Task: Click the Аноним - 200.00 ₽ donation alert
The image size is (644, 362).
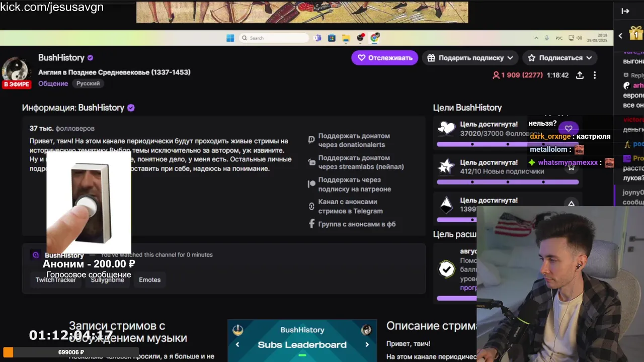Action: (89, 263)
